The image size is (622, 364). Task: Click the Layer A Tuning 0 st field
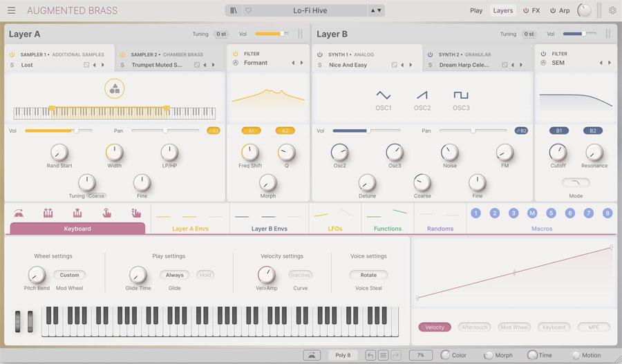(221, 34)
